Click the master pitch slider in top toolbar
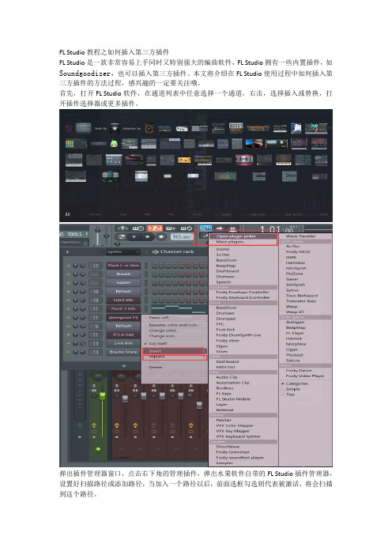This screenshot has width=392, height=555. [x=106, y=236]
